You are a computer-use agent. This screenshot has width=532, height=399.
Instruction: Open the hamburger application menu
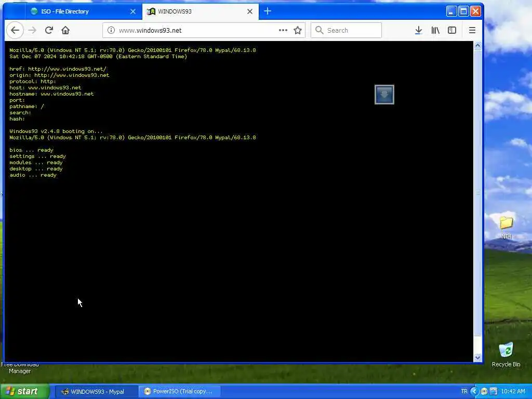point(472,30)
